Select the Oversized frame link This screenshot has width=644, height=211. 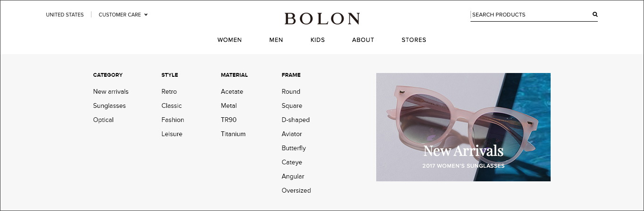[296, 191]
